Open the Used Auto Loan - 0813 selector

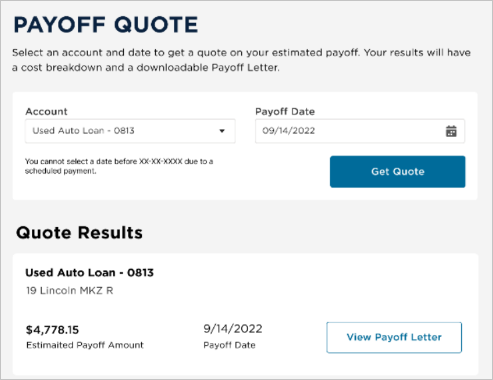pos(130,131)
